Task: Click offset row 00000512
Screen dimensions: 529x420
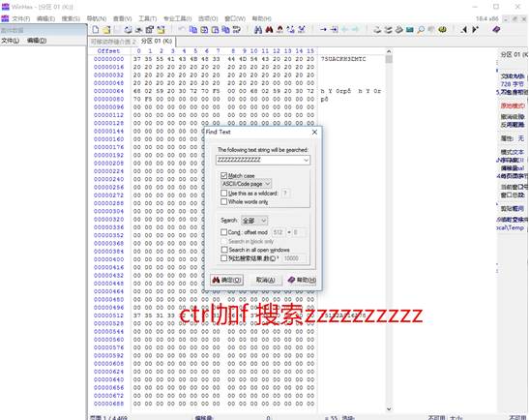Action: (x=108, y=315)
